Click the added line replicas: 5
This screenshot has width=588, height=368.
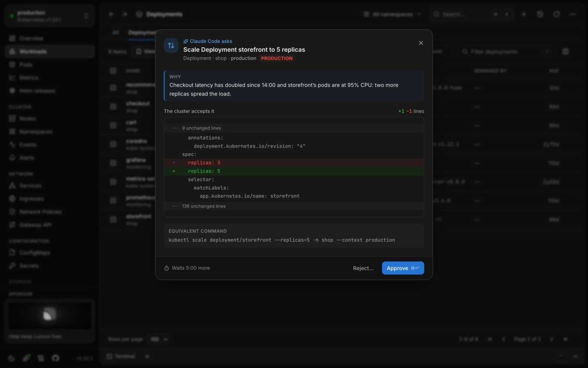click(x=294, y=171)
